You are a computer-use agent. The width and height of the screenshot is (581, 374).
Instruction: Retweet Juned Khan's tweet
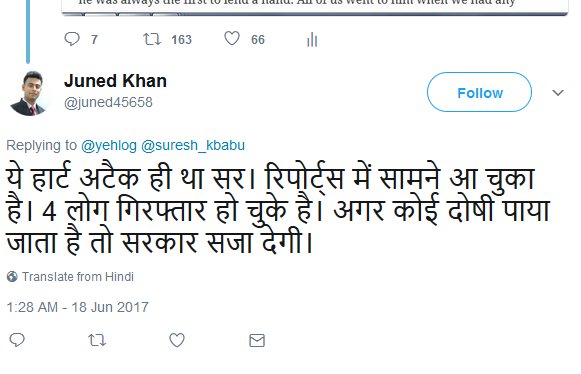click(x=97, y=340)
